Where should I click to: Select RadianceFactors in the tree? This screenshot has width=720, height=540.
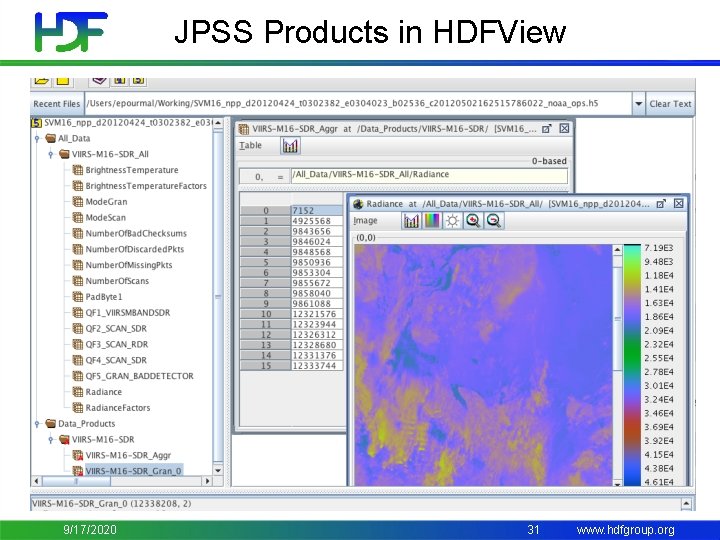pyautogui.click(x=118, y=408)
